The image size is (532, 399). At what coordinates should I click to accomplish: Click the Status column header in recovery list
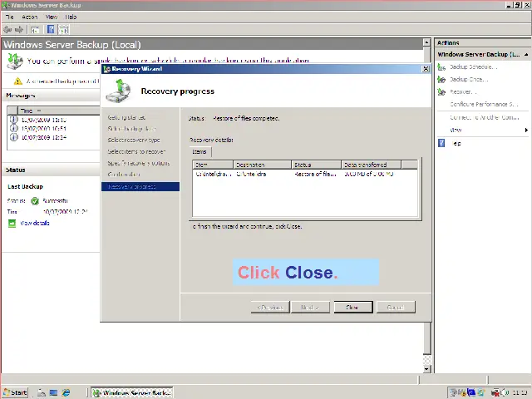(x=316, y=165)
